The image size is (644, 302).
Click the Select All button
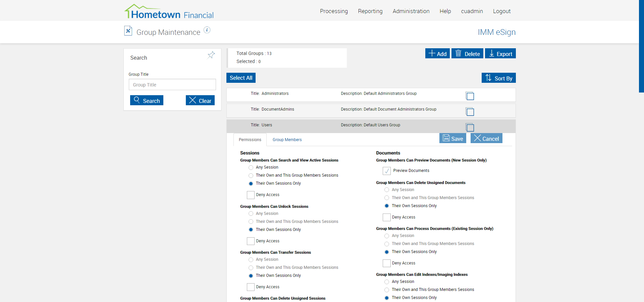(x=241, y=78)
